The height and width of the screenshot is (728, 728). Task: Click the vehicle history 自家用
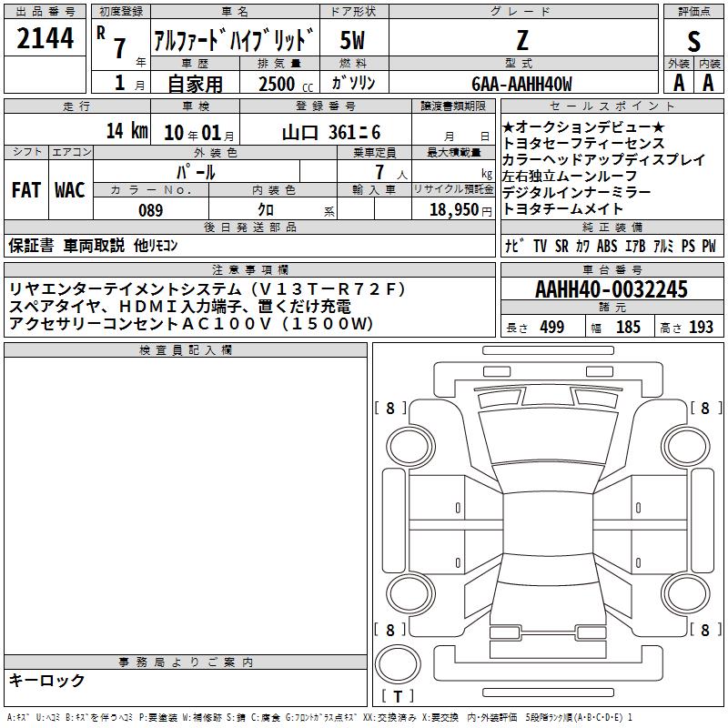pos(195,84)
